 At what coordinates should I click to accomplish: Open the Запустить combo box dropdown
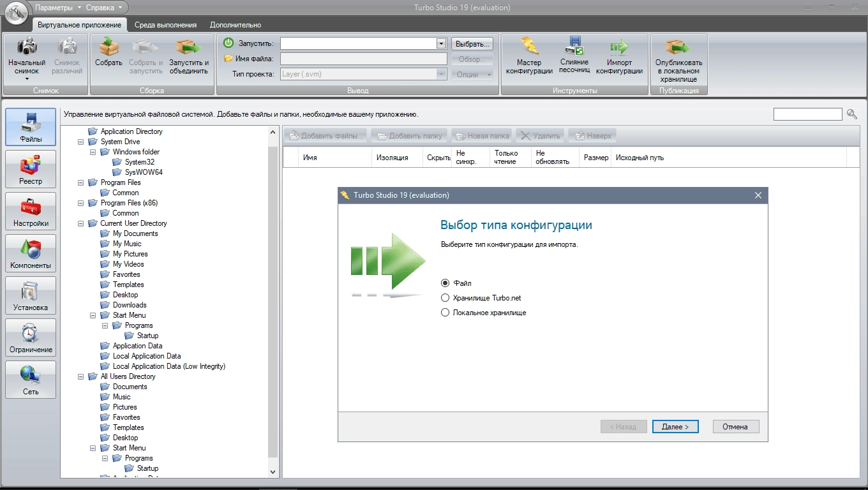pyautogui.click(x=440, y=43)
